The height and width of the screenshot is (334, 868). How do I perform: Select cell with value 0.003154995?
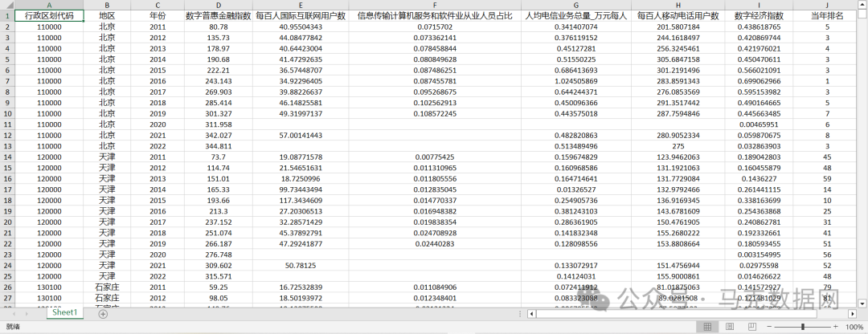point(759,255)
